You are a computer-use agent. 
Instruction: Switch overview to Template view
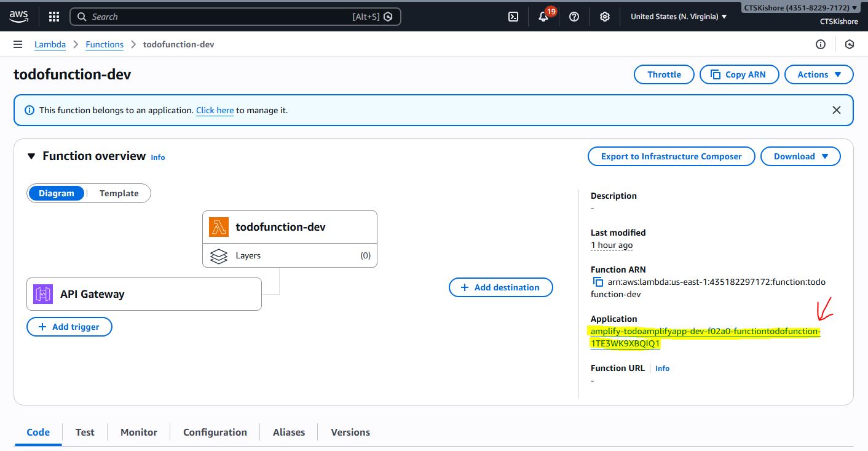tap(119, 193)
